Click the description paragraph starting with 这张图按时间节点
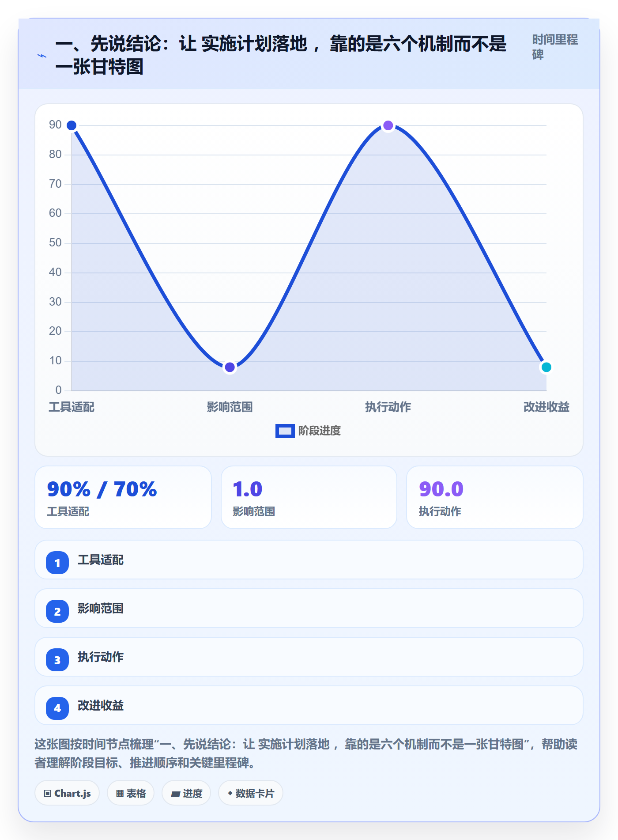Screen dimensions: 618x840 (306, 753)
